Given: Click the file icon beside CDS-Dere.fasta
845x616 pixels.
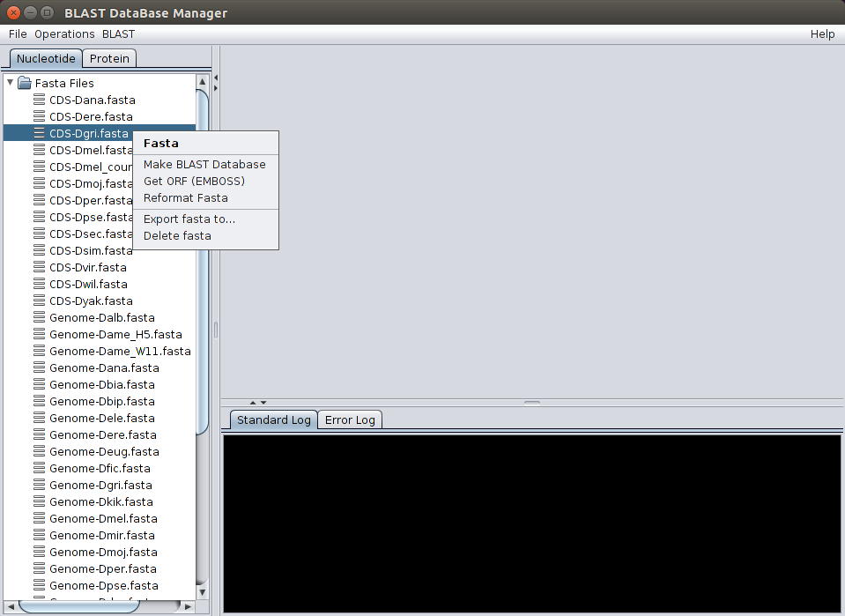Looking at the screenshot, I should coord(40,116).
